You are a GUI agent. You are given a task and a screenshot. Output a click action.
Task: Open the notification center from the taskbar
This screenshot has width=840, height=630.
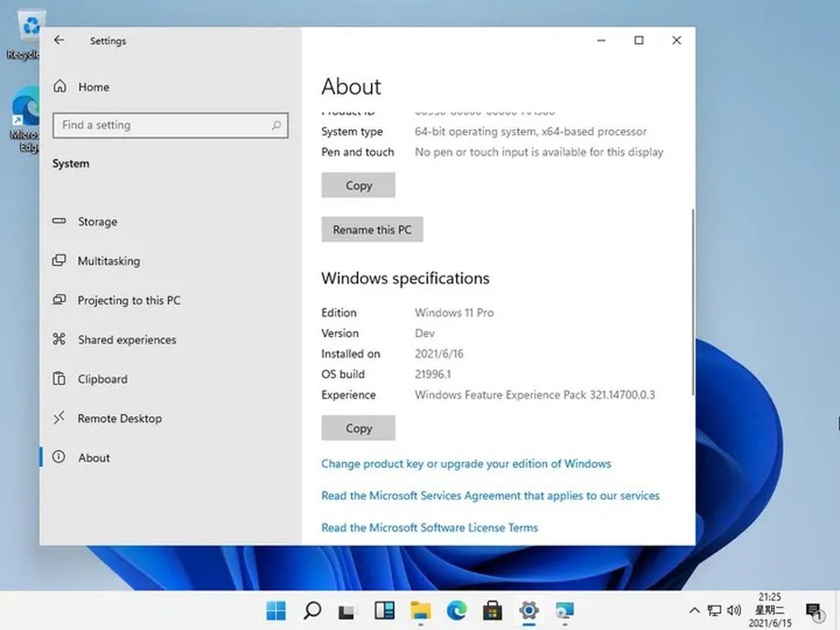[x=814, y=611]
